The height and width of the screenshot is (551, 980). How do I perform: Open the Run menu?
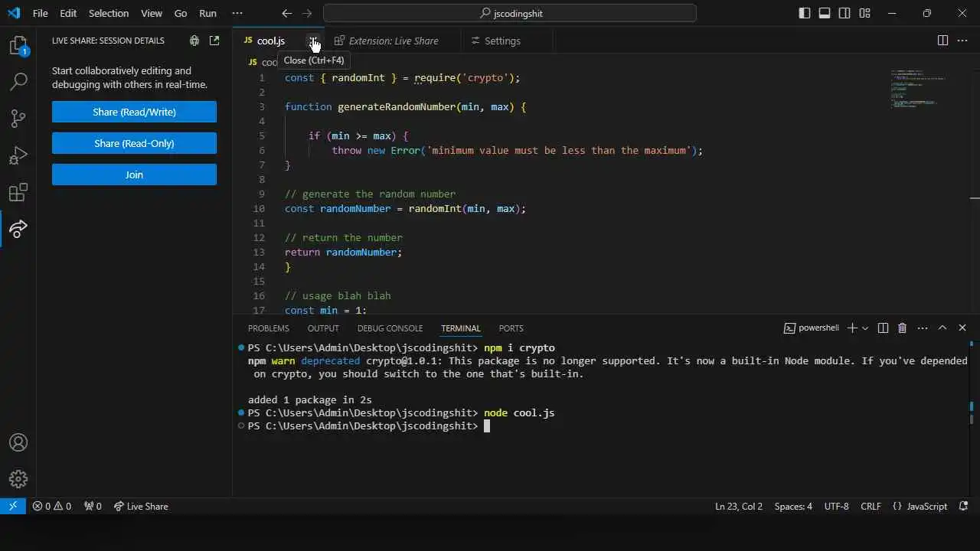tap(207, 13)
